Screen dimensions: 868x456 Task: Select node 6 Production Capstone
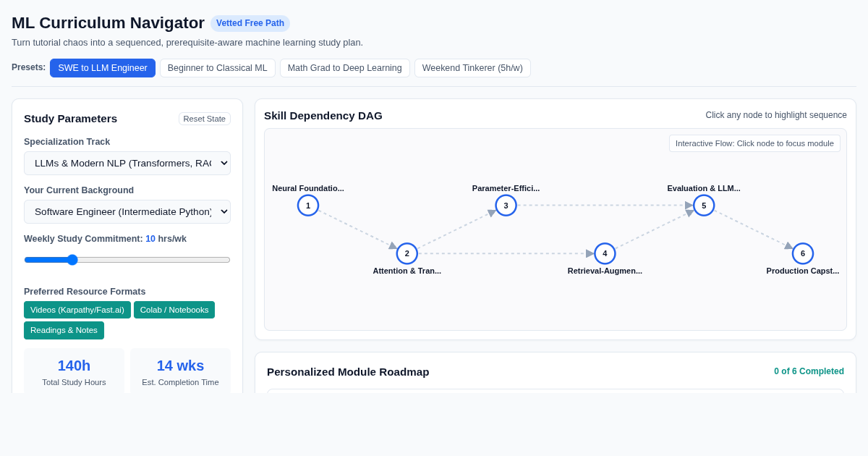tap(803, 253)
